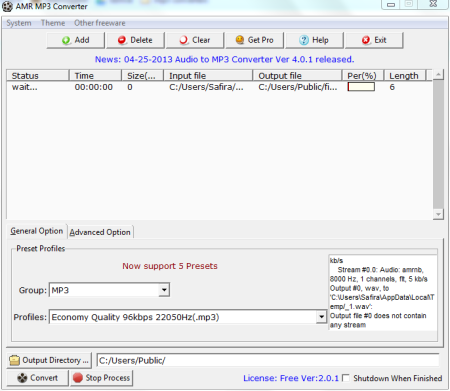Click the Output Directory folder icon
Viewport: 450px width, 391px height.
click(x=15, y=360)
